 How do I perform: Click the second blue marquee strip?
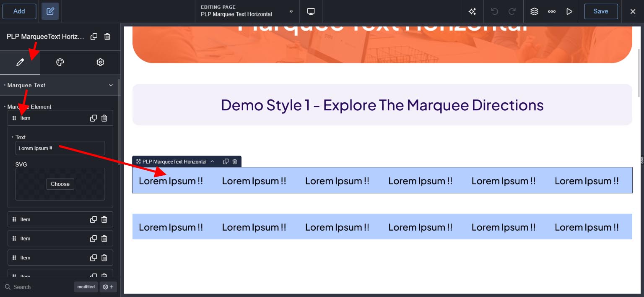382,227
